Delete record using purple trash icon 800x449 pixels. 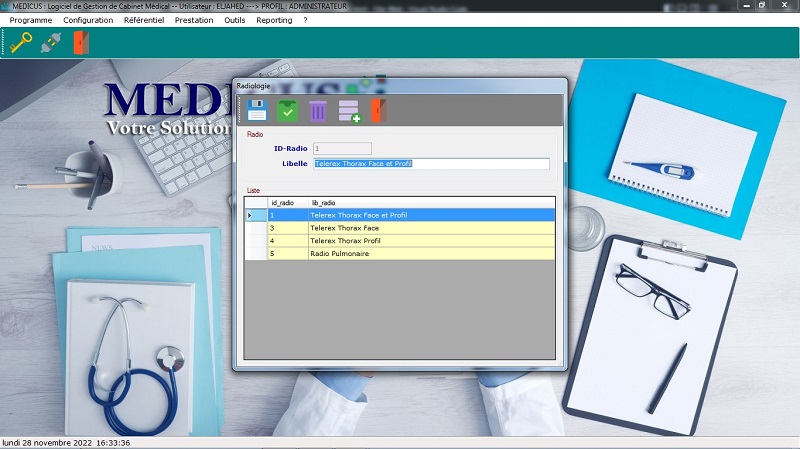317,111
